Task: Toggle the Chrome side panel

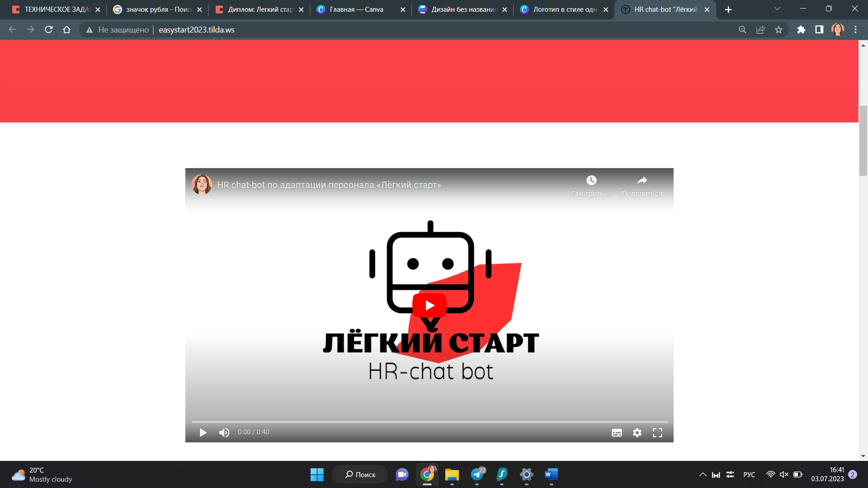Action: pos(819,30)
